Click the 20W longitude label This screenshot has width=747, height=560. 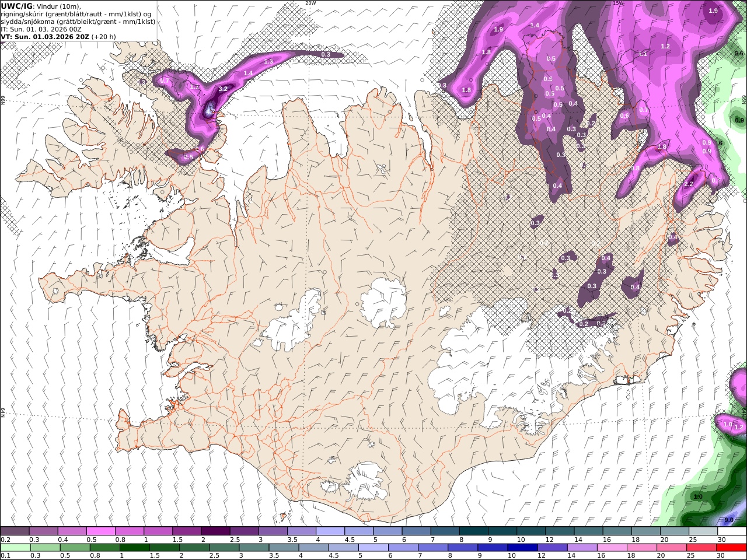click(x=310, y=3)
